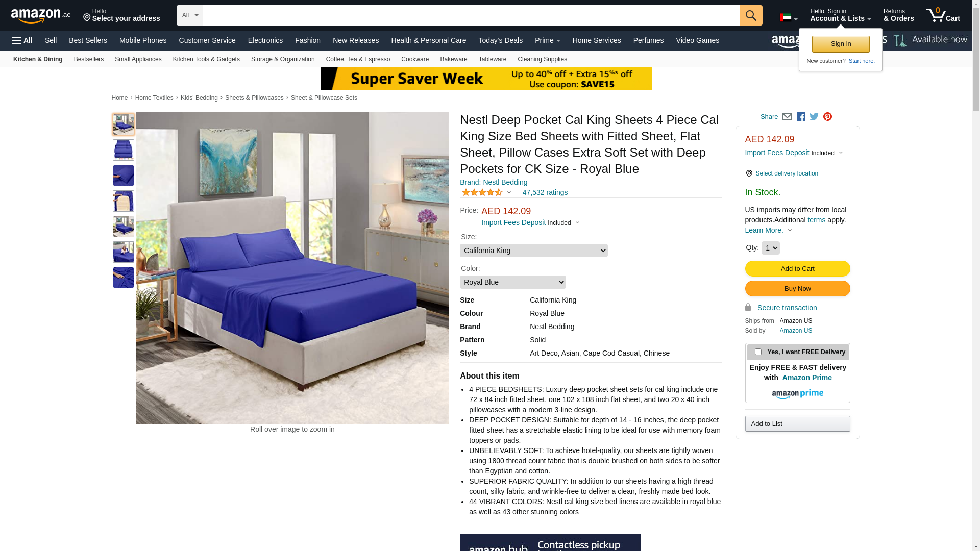Check Yes, I want FREE Delivery
Image resolution: width=980 pixels, height=551 pixels.
758,352
